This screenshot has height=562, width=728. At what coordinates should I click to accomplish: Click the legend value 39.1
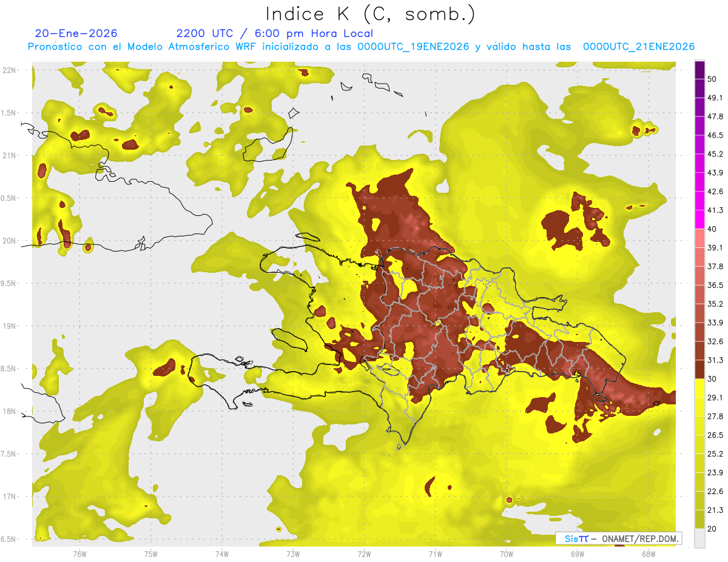(715, 247)
